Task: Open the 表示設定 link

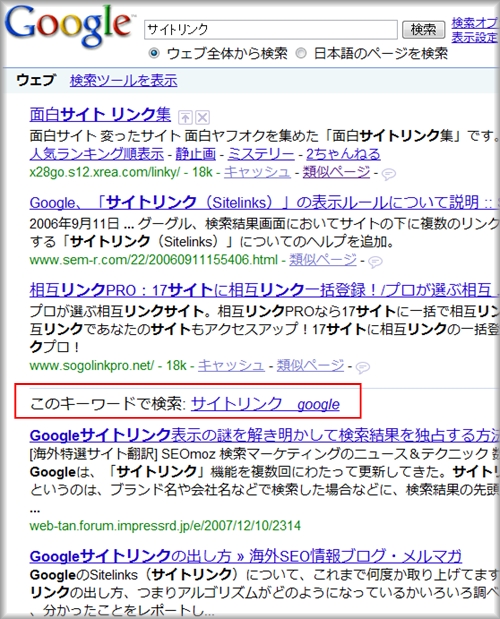Action: [x=476, y=38]
